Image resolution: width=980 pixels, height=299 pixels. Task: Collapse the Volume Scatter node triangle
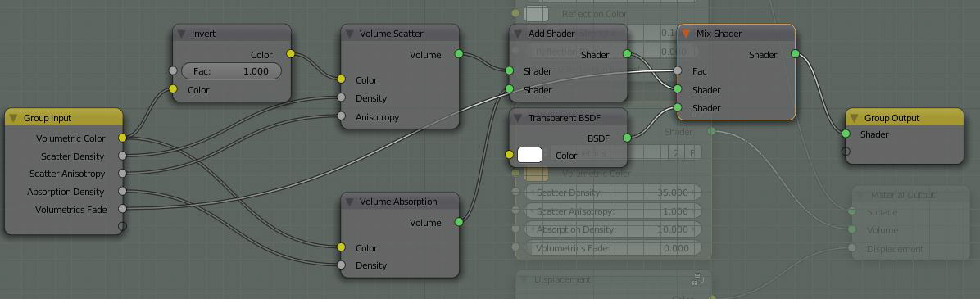point(350,34)
